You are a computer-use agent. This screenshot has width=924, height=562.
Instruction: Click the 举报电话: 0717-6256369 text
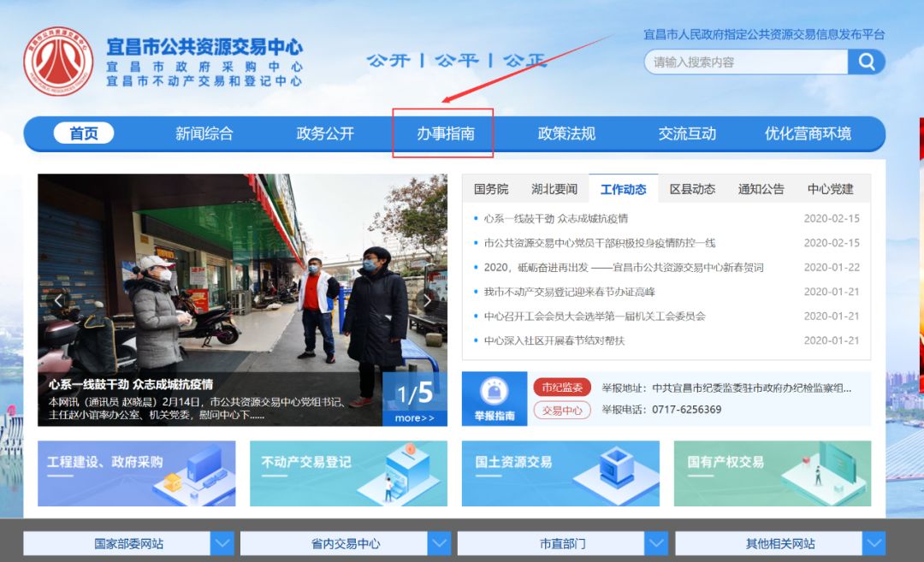point(661,410)
